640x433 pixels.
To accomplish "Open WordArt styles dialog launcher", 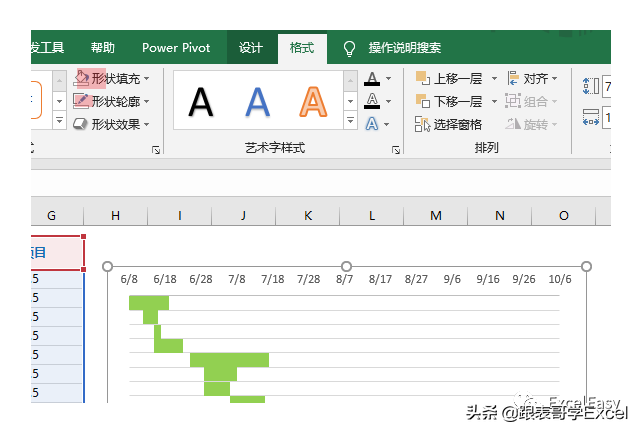I will coord(396,150).
